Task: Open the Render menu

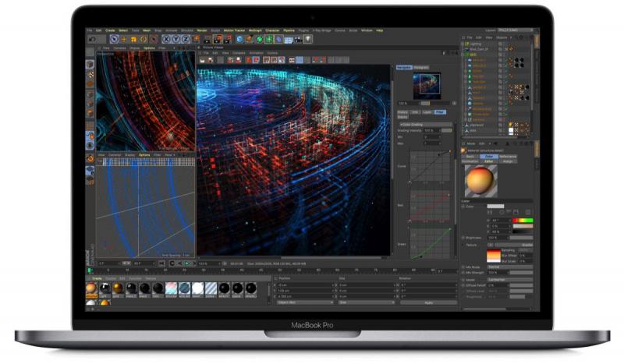Action: pyautogui.click(x=202, y=30)
